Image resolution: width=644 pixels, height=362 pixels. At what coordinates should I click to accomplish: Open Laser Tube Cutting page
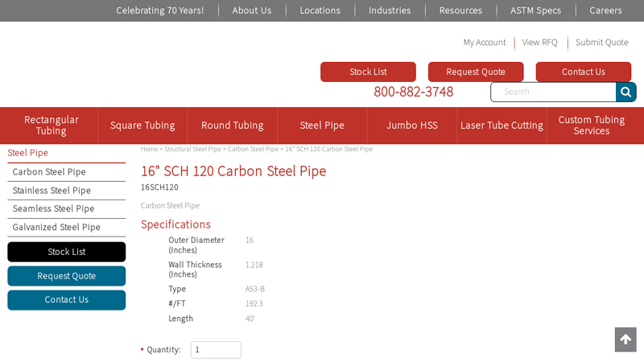pyautogui.click(x=502, y=125)
